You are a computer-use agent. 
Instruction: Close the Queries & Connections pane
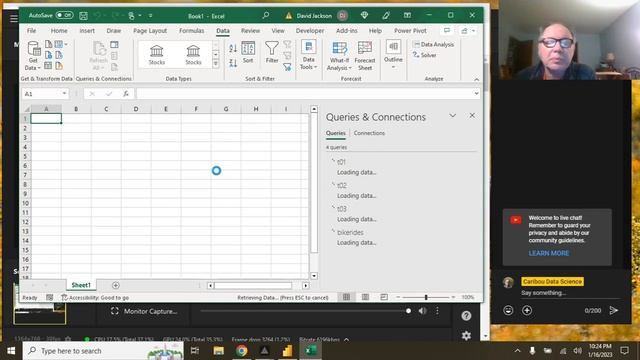(x=472, y=116)
